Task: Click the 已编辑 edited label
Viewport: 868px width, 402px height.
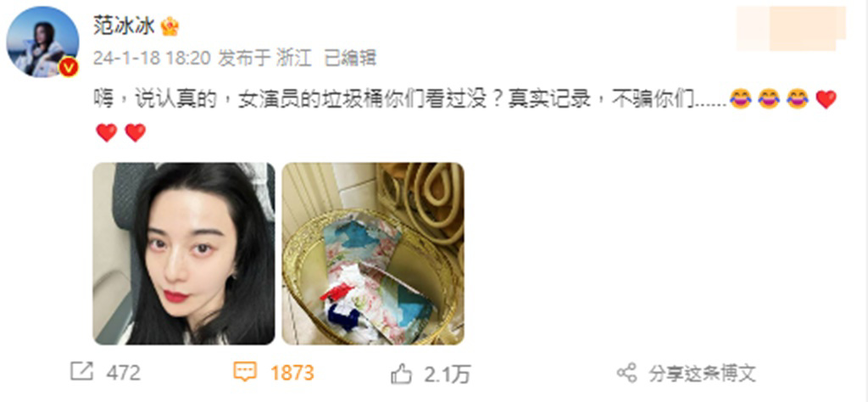Action: pyautogui.click(x=350, y=59)
